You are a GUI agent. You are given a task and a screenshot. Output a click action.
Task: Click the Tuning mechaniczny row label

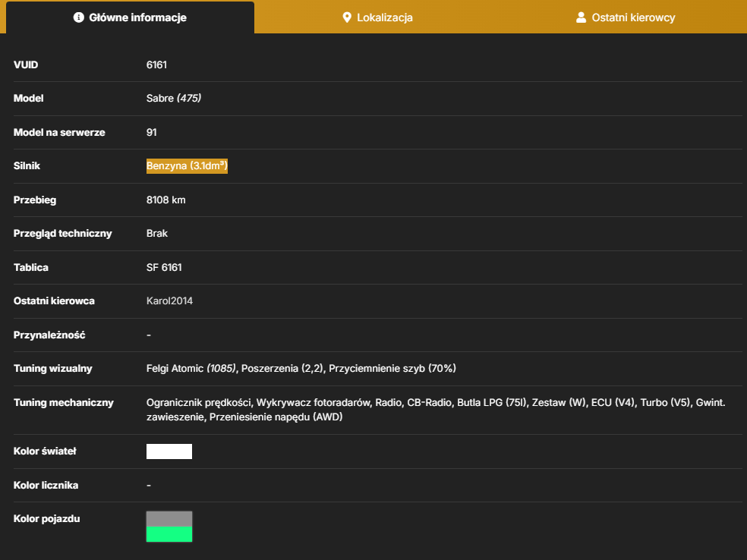(63, 403)
